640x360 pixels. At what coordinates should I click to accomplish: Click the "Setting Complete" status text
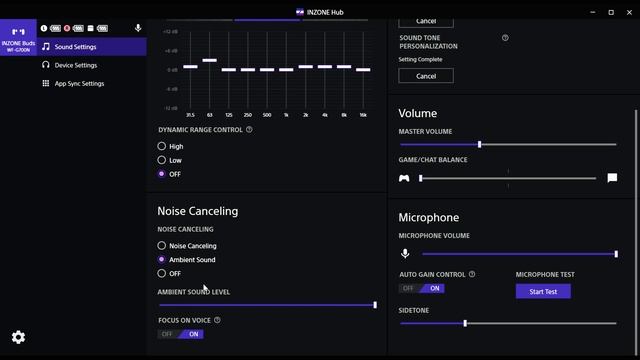[x=420, y=59]
